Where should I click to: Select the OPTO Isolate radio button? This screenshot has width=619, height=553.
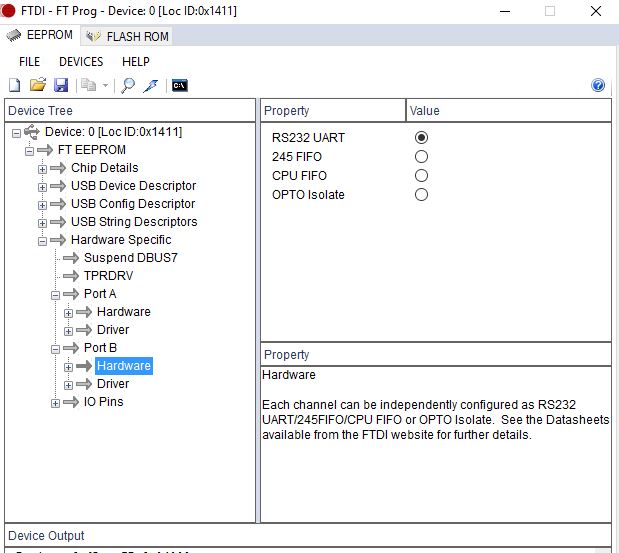[421, 194]
